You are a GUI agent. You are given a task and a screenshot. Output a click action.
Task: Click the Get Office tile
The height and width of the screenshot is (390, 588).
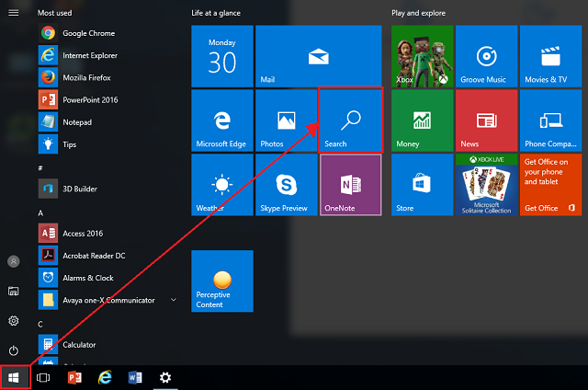coord(551,185)
